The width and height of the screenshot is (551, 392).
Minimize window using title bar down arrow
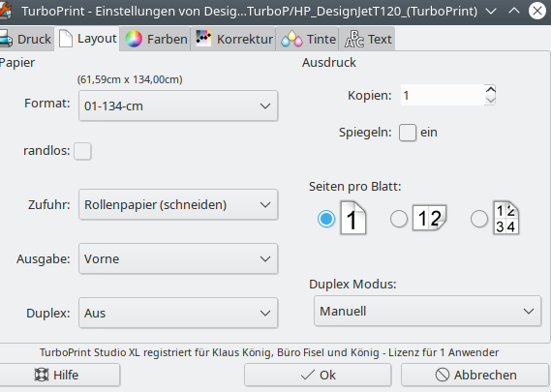(x=491, y=11)
